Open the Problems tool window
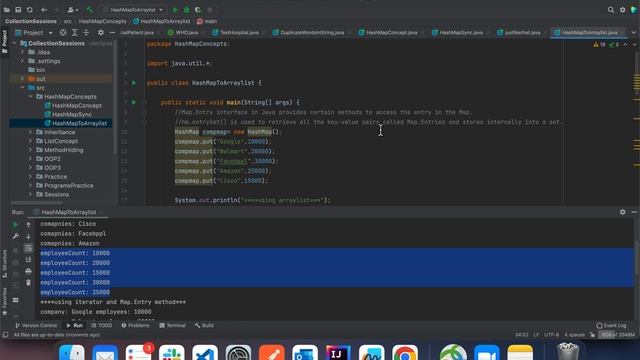The width and height of the screenshot is (640, 360). [x=135, y=326]
